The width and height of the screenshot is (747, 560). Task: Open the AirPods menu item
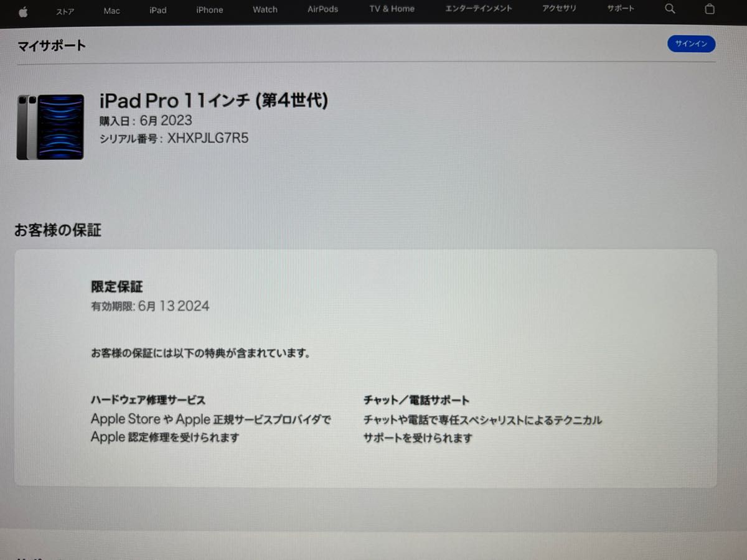click(323, 9)
